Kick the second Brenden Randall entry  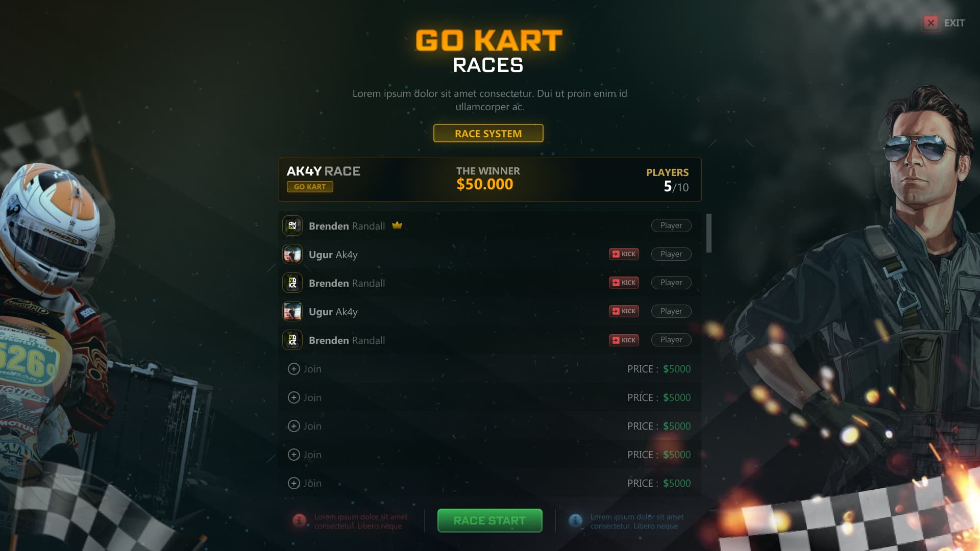coord(624,283)
